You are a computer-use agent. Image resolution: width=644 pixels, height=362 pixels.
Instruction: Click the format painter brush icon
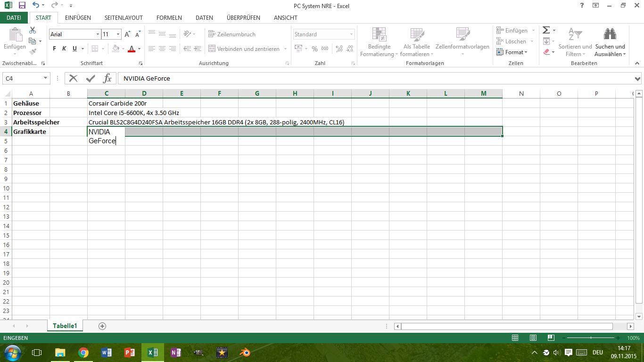[x=33, y=52]
